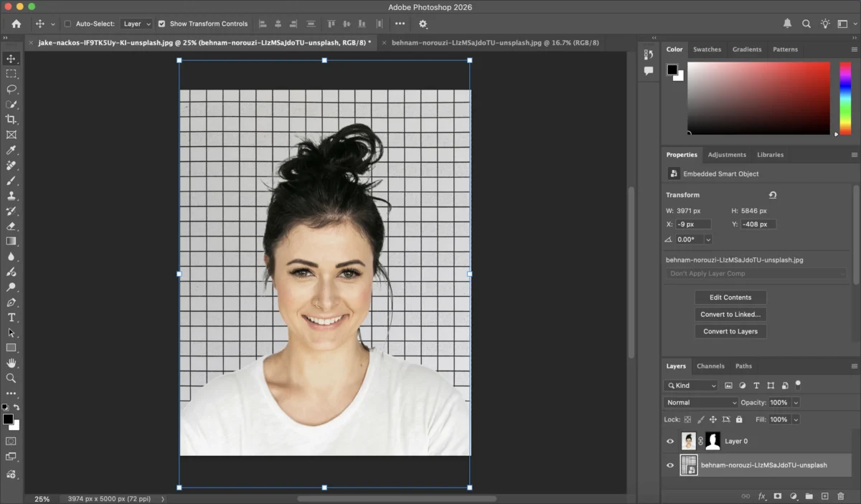Enable the Auto-Select checkbox

coord(68,24)
